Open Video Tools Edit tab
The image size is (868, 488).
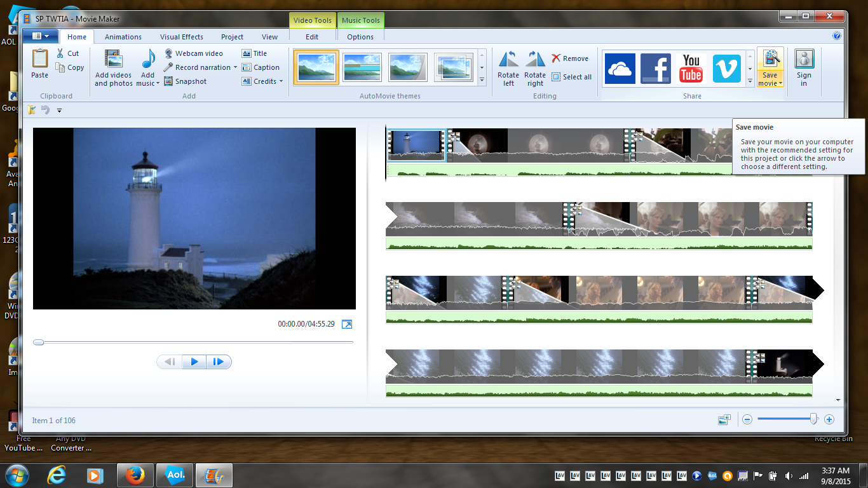coord(312,37)
